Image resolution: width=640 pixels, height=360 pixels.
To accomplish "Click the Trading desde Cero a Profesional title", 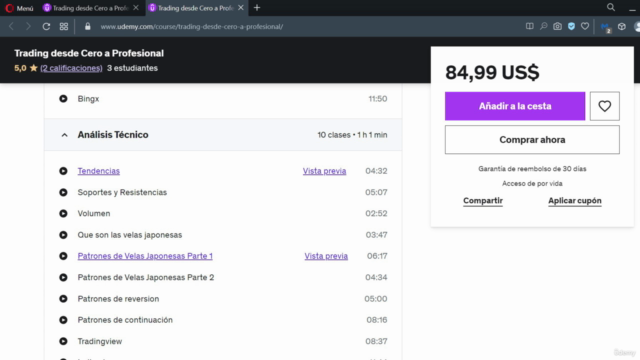I will [89, 53].
